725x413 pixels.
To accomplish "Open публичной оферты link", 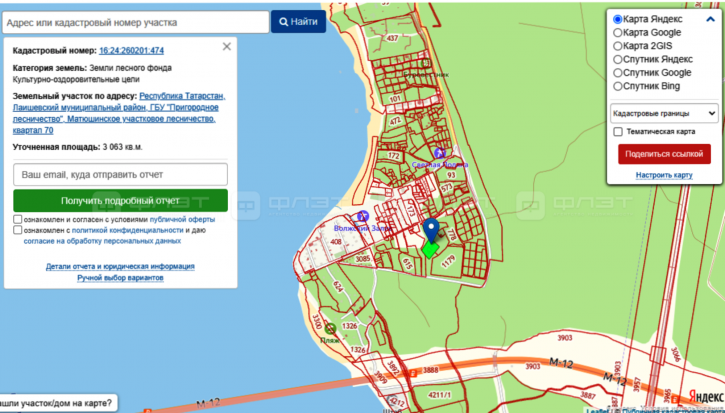I will click(x=182, y=219).
